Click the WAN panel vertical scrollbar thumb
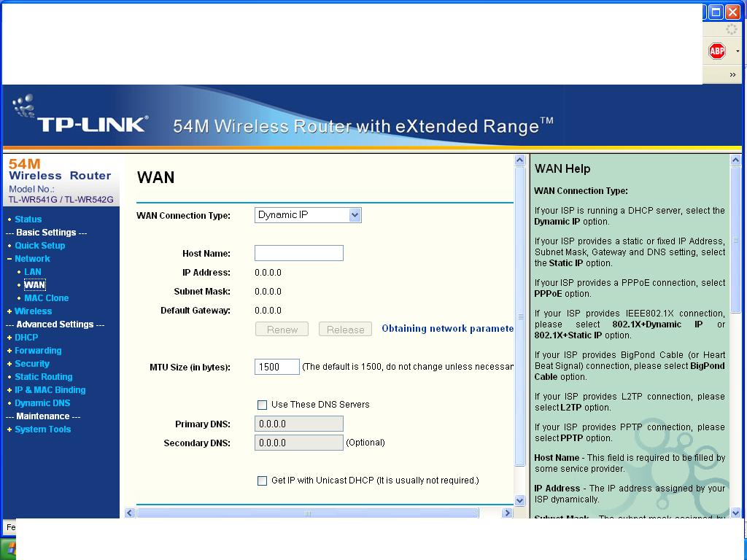The image size is (747, 560). 519,316
